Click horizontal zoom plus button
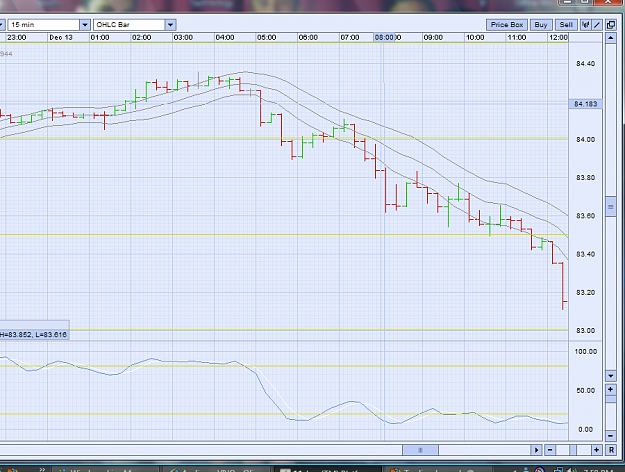625x472 pixels. [596, 450]
